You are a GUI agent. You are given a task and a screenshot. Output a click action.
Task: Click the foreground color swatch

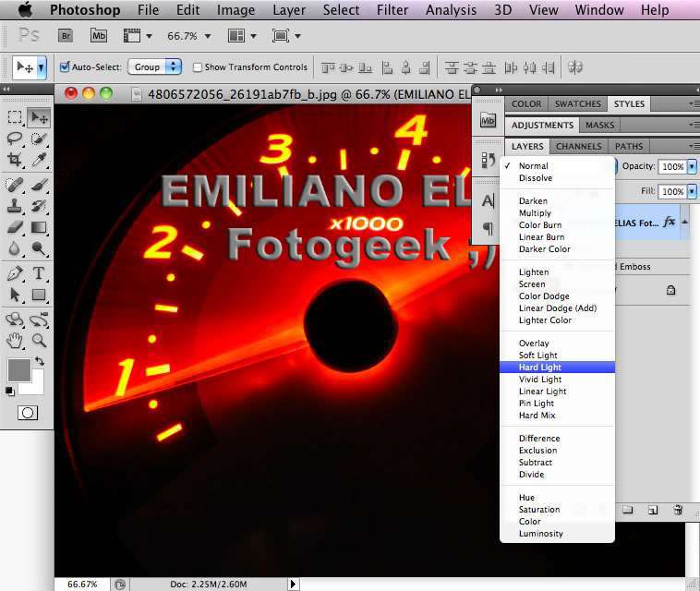coord(19,369)
